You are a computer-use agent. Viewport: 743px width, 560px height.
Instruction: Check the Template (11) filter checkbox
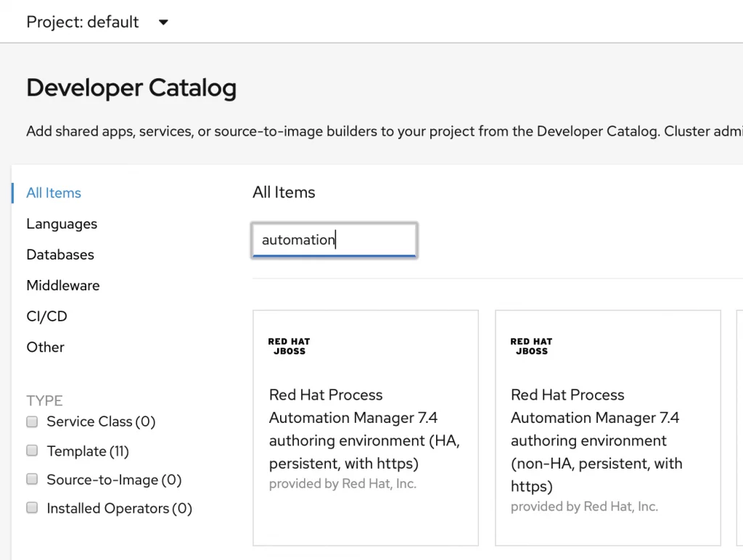coord(32,450)
